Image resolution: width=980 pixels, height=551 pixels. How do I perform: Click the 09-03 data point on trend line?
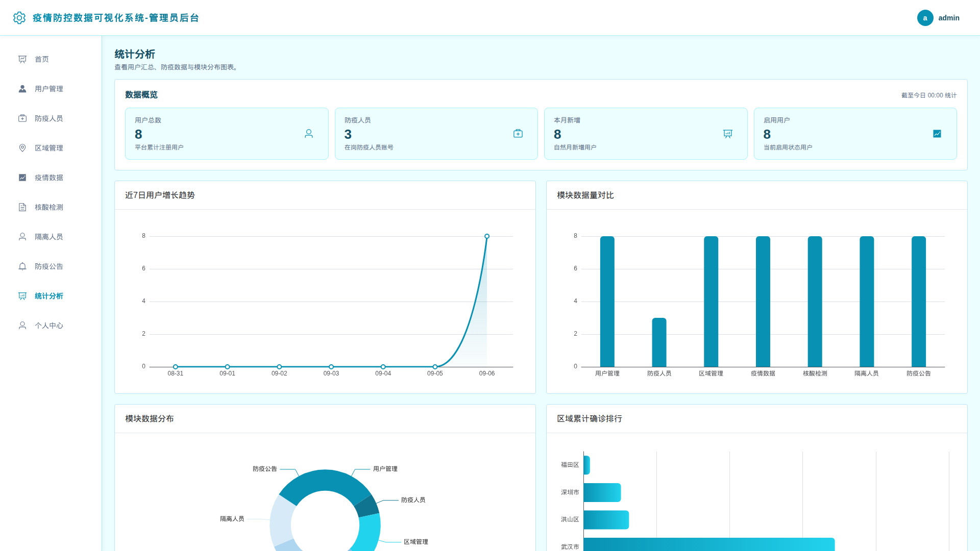click(331, 367)
